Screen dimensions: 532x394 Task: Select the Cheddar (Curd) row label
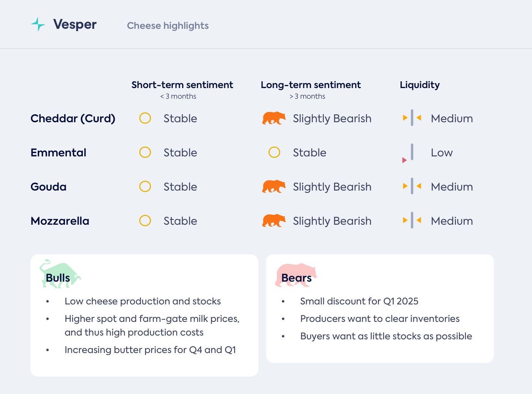[73, 118]
